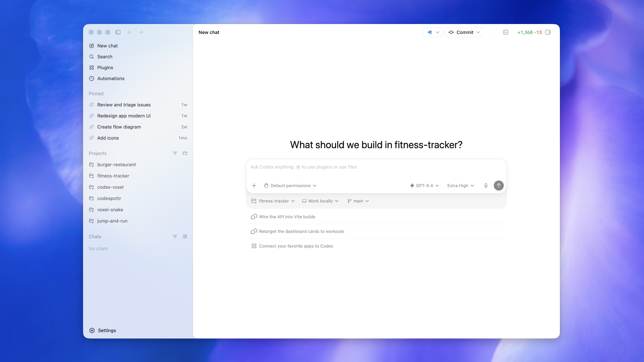Toggle the right diff panel icon
This screenshot has height=362, width=644.
pos(548,32)
